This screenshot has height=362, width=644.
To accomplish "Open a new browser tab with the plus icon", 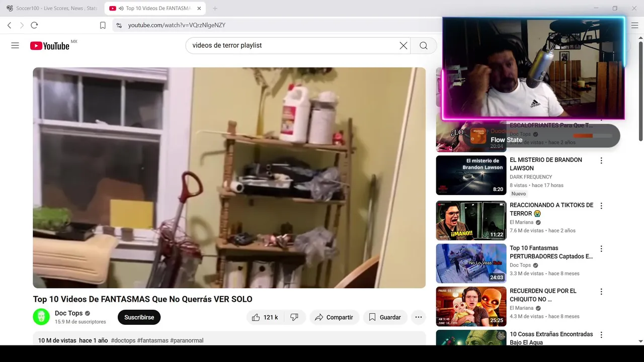I will (x=215, y=9).
